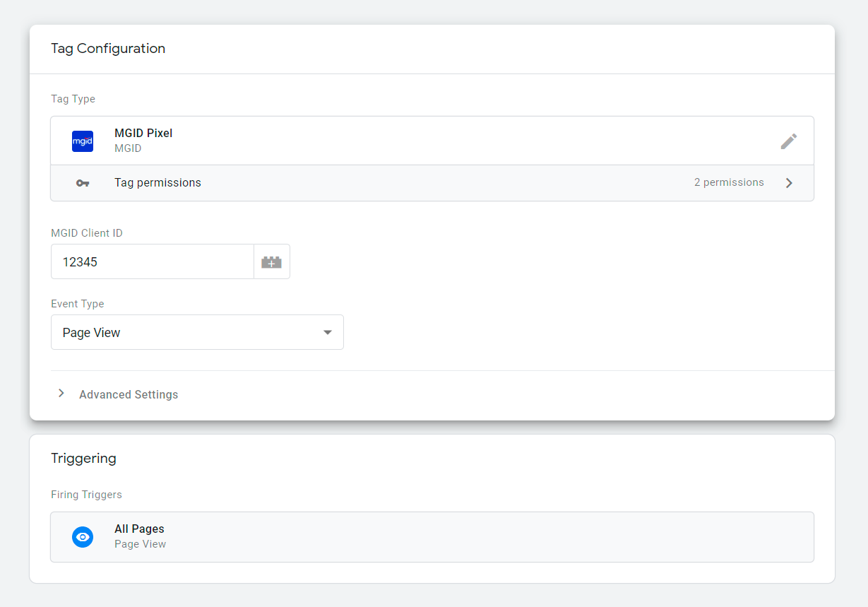Click the 2 permissions text
The width and height of the screenshot is (868, 607).
729,182
